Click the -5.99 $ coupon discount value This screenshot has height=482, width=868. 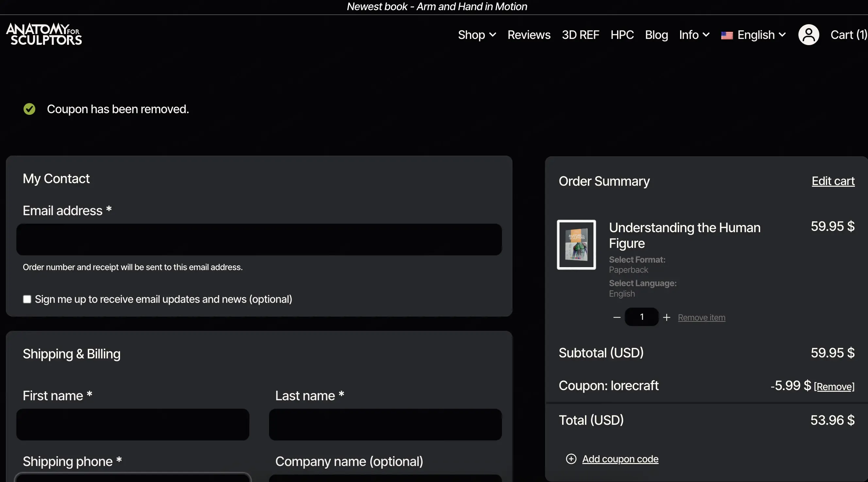(791, 385)
